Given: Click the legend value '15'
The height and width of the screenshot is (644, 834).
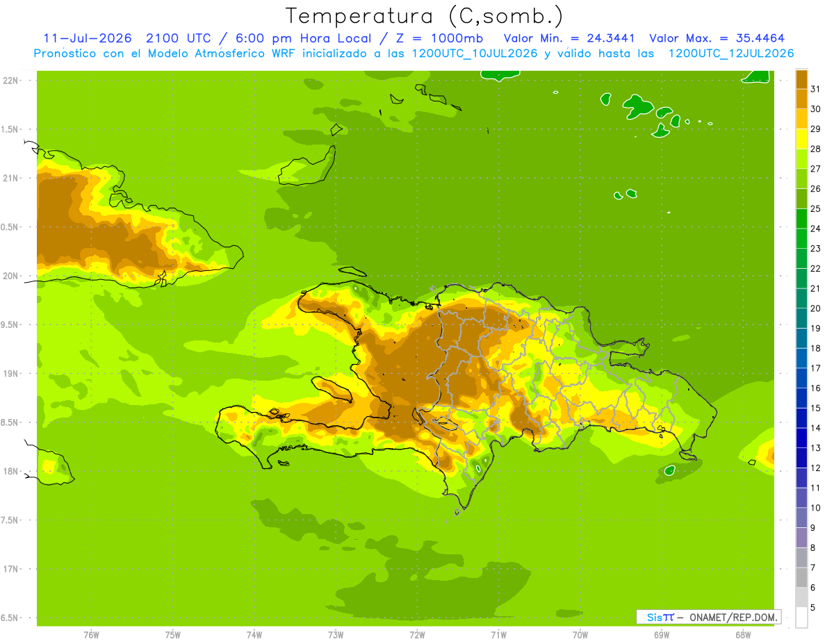Looking at the screenshot, I should (816, 408).
